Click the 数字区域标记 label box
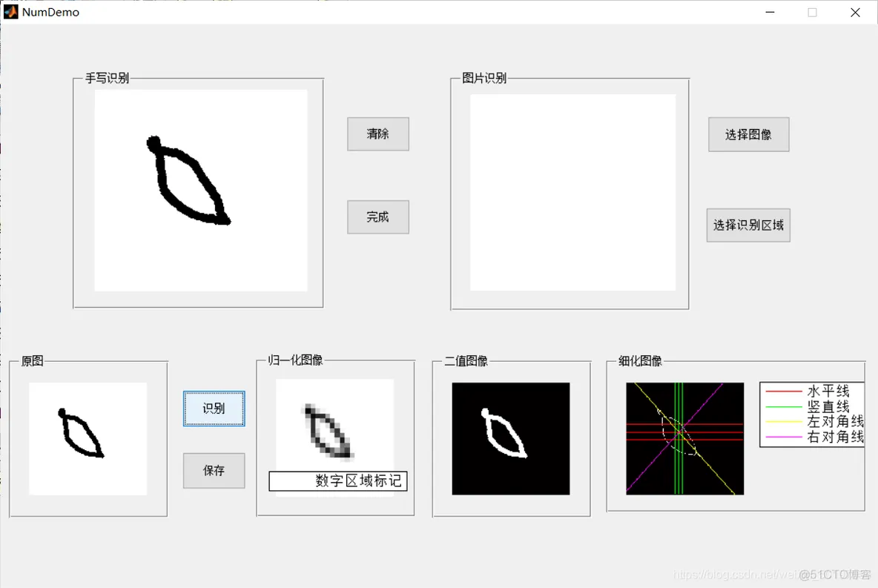Image resolution: width=878 pixels, height=588 pixels. (x=338, y=481)
